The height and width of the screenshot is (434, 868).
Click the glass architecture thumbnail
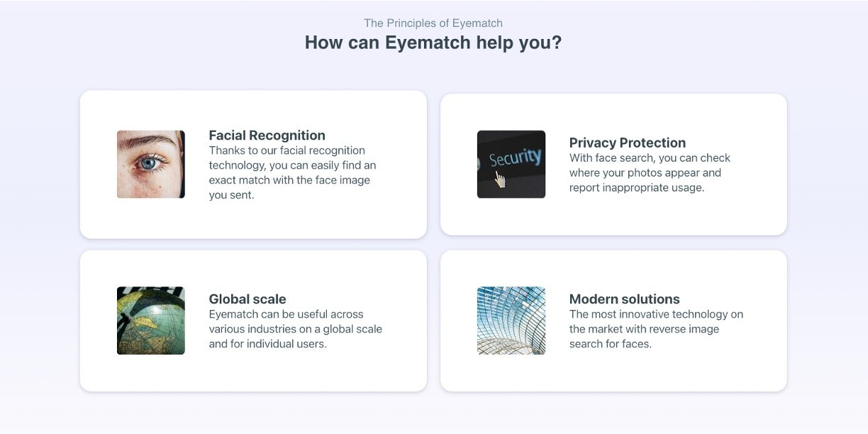511,321
